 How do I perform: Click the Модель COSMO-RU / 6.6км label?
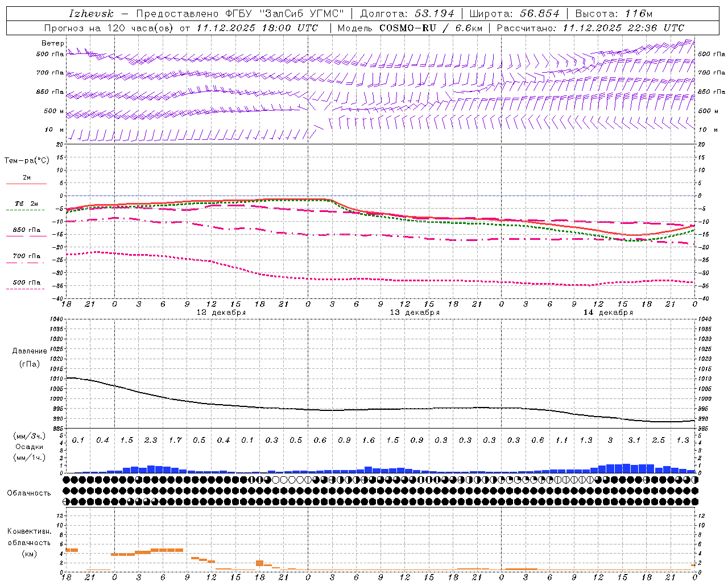(x=409, y=28)
